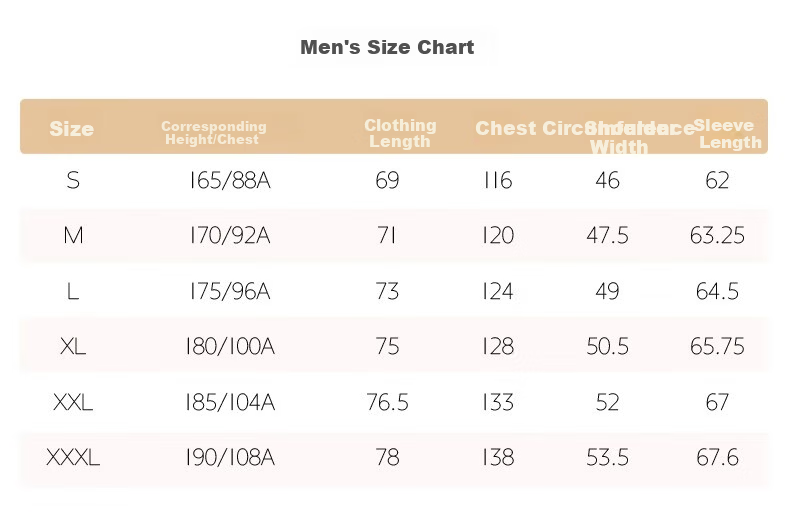Select the XXXL size row label
This screenshot has width=790, height=518.
(73, 458)
